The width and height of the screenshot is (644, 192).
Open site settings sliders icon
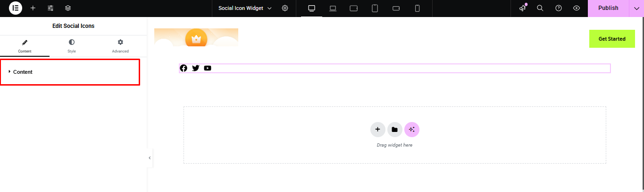(50, 8)
